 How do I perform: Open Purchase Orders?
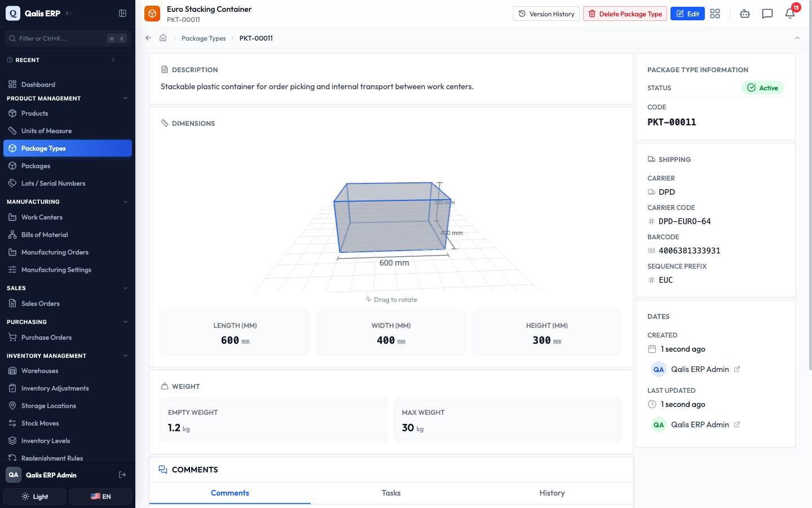click(68, 338)
